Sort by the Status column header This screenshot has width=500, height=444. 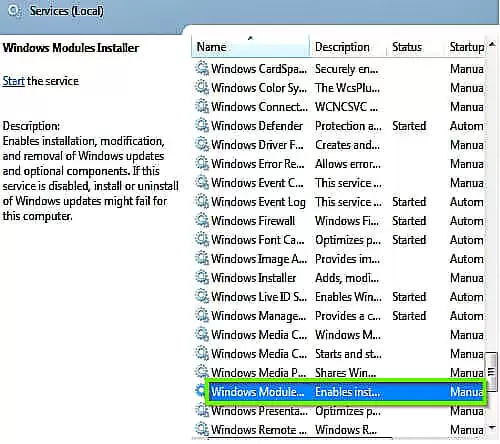[416, 47]
